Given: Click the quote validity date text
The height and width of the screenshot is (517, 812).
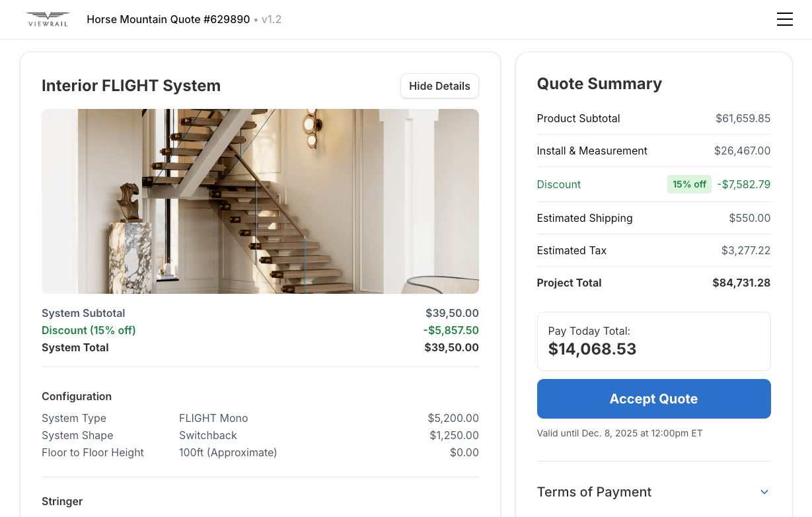Looking at the screenshot, I should [x=619, y=434].
